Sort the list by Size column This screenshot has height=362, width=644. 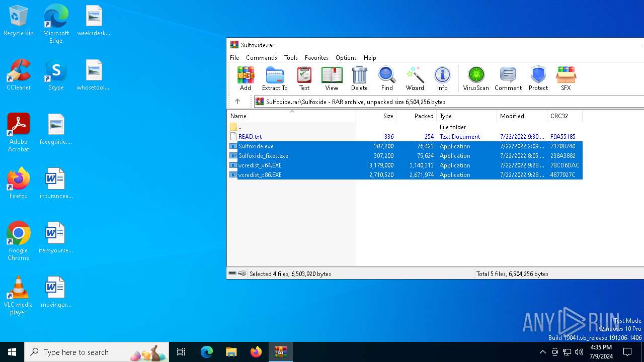376,116
